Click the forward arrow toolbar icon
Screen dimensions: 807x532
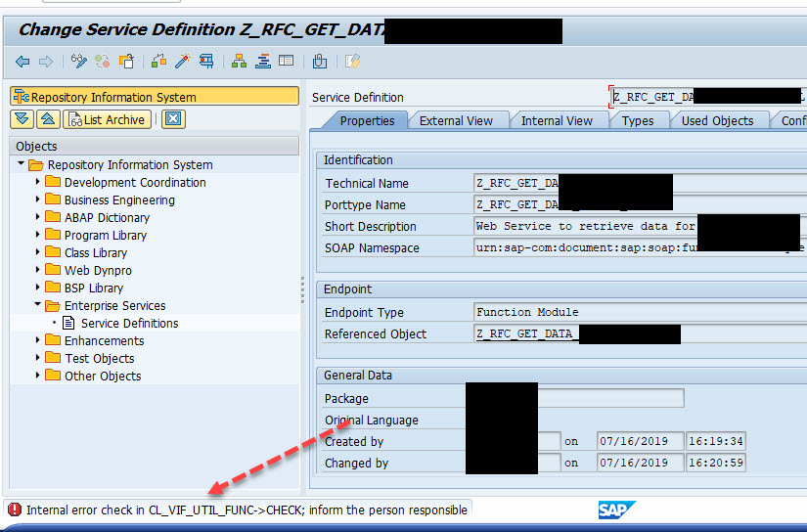click(x=46, y=62)
